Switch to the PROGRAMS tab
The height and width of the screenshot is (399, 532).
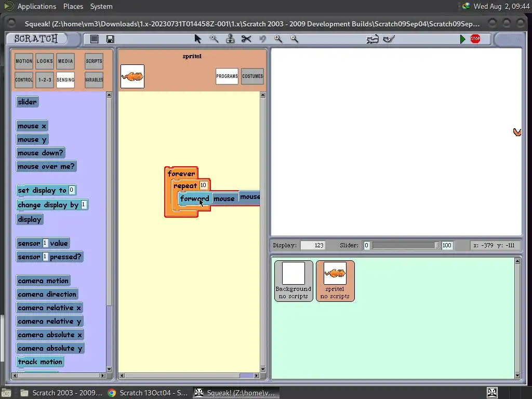[x=227, y=76]
